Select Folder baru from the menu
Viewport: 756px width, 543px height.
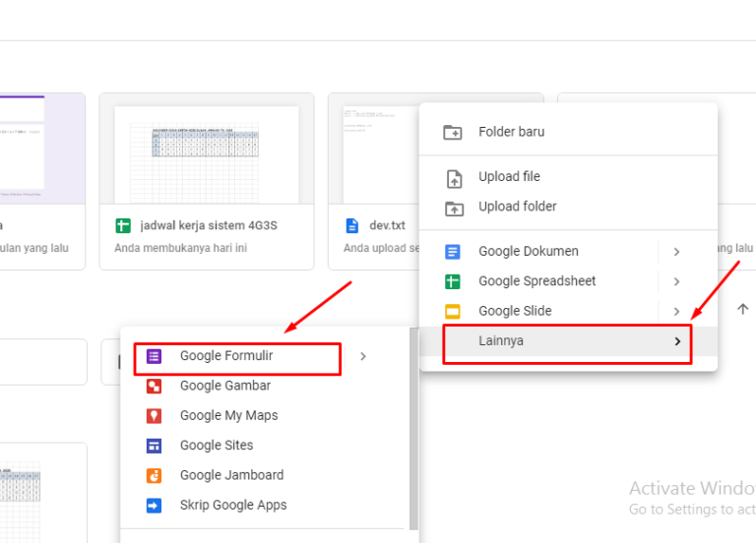click(x=568, y=132)
